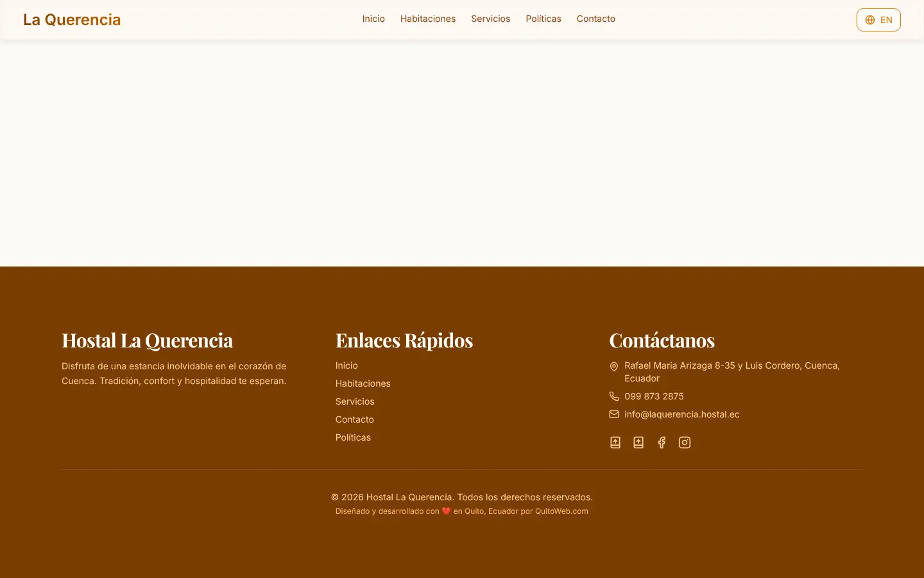Click the book icon beside the Facebook icon
The height and width of the screenshot is (578, 924).
638,442
